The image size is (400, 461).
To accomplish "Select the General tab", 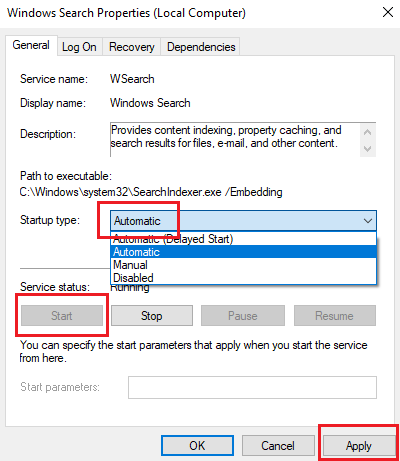I will point(31,45).
